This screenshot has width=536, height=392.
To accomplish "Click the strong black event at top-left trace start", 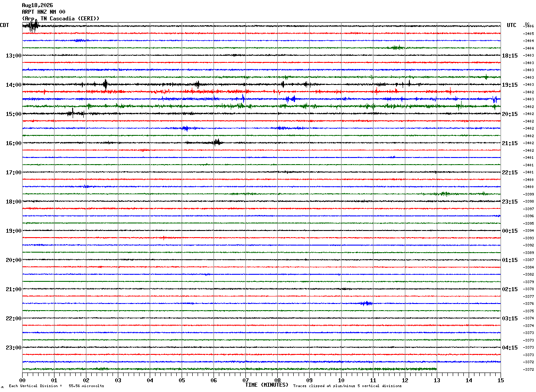I will tap(32, 26).
